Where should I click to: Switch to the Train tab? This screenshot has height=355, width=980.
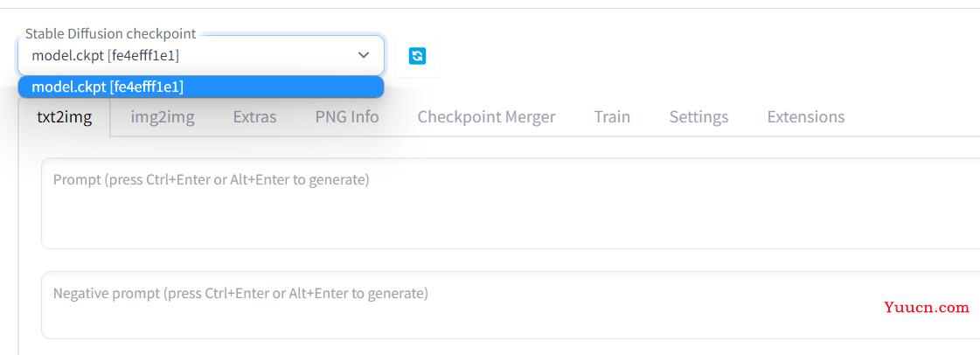click(612, 117)
